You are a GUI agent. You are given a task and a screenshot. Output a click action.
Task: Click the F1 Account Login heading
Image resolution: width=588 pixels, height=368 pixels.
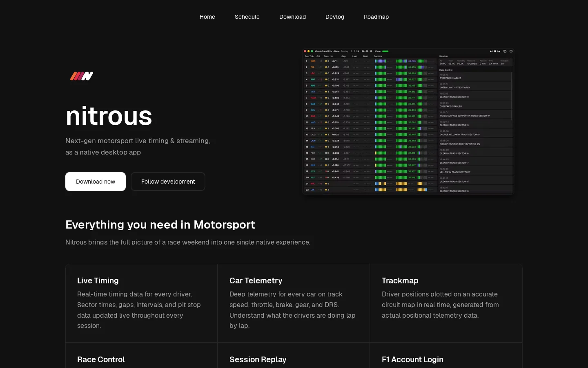412,359
